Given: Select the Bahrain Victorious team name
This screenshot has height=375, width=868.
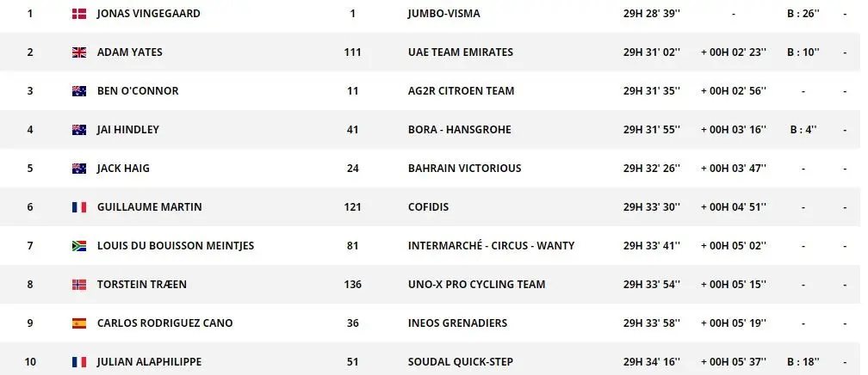Looking at the screenshot, I should 464,169.
